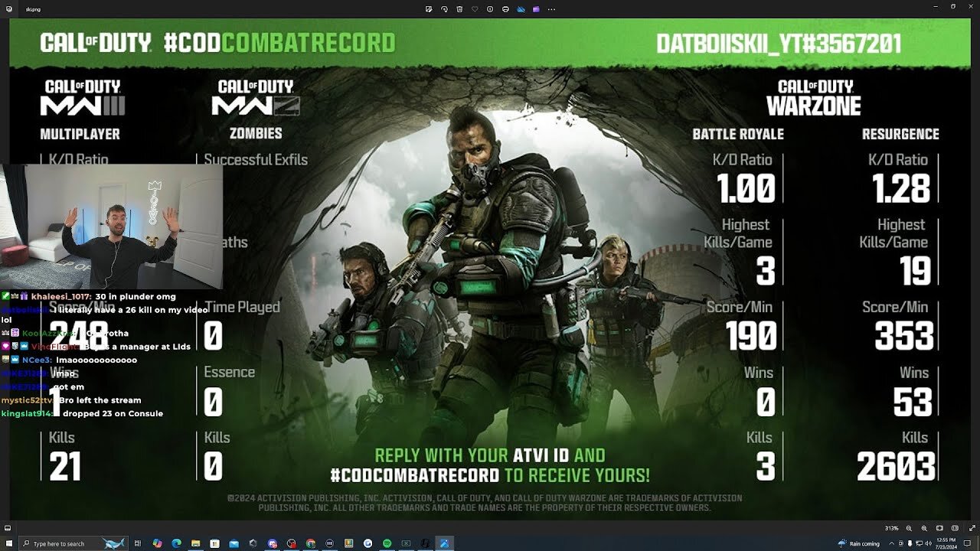Click the Resurgence Highest Kills/Game 19 value
Screen dimensions: 980x551
tap(914, 271)
